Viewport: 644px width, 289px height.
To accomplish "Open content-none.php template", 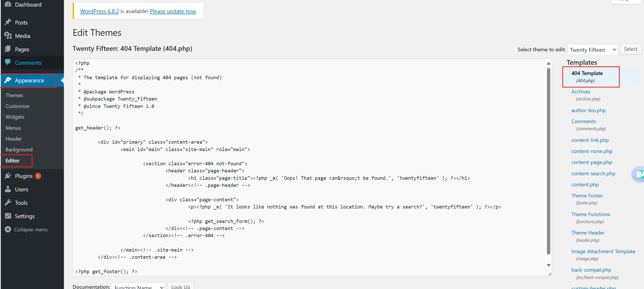I will point(592,151).
